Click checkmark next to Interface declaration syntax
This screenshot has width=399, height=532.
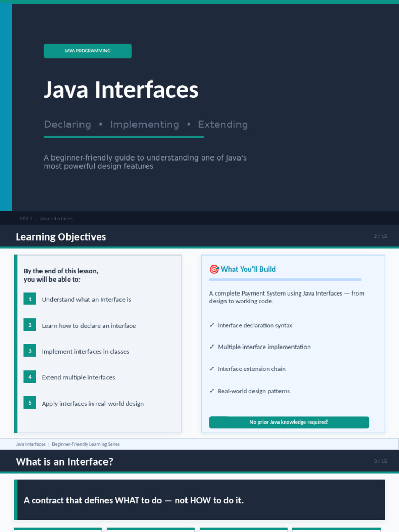(212, 325)
